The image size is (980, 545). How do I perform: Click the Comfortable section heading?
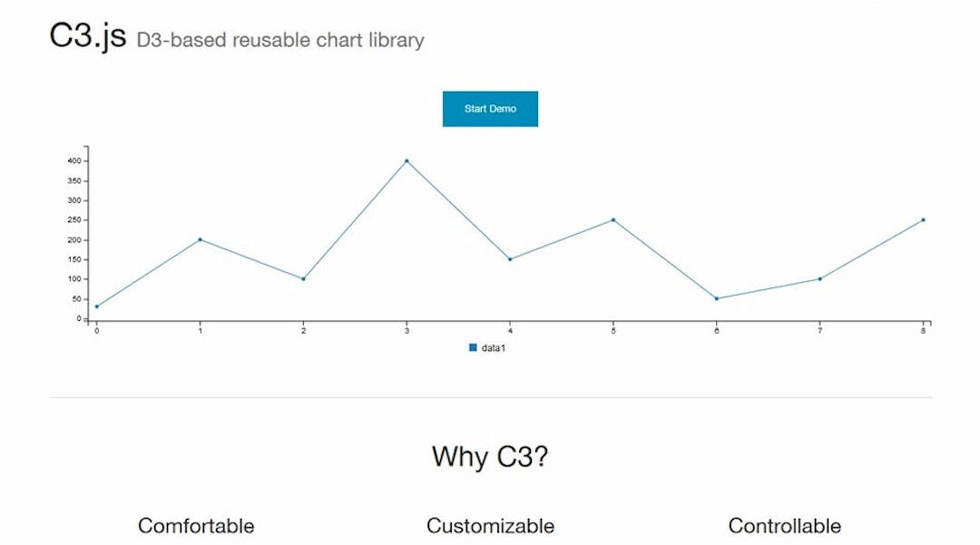point(195,526)
